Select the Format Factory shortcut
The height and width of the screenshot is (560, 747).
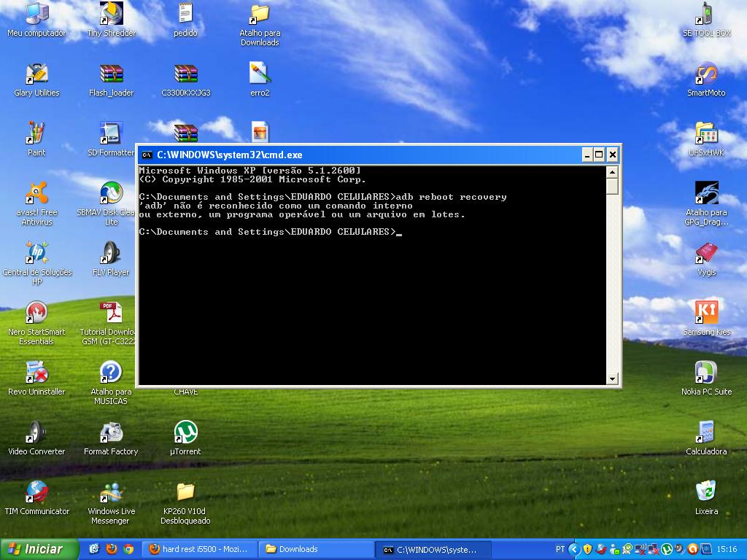click(x=111, y=437)
